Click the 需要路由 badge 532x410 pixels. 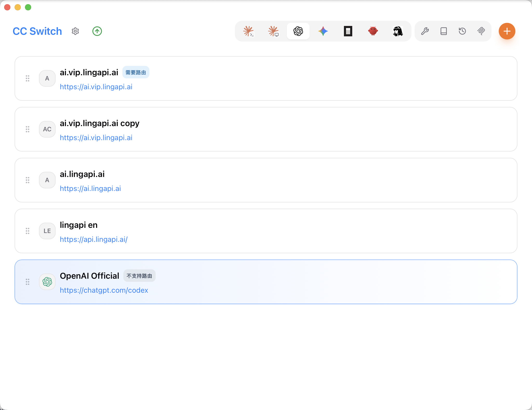[x=136, y=72]
